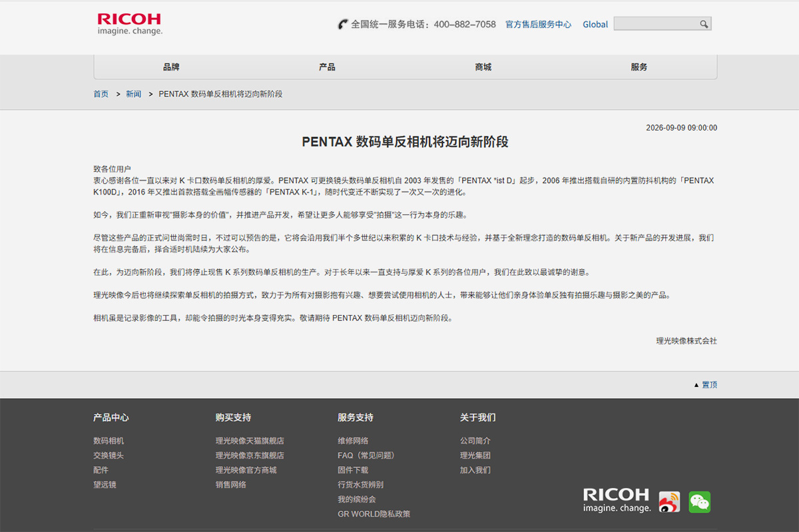
Task: Click the 购买支持 footer heading
Action: point(233,417)
